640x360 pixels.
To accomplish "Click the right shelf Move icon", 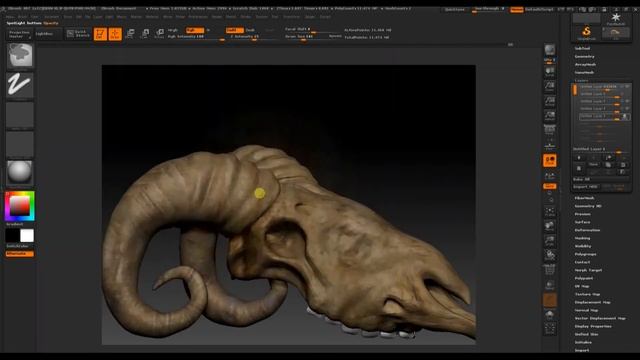I will coord(550,226).
